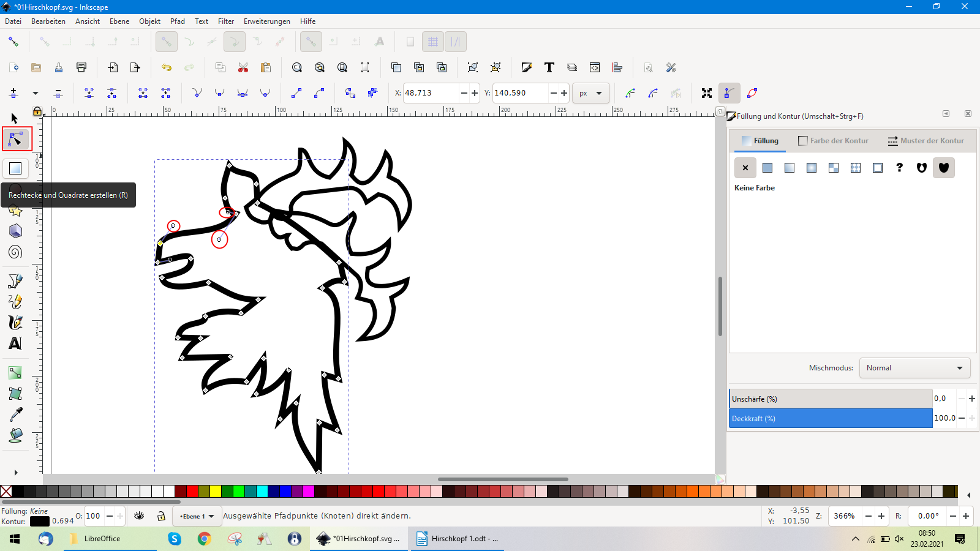The width and height of the screenshot is (980, 551).
Task: Click the no paint X button
Action: [x=745, y=168]
